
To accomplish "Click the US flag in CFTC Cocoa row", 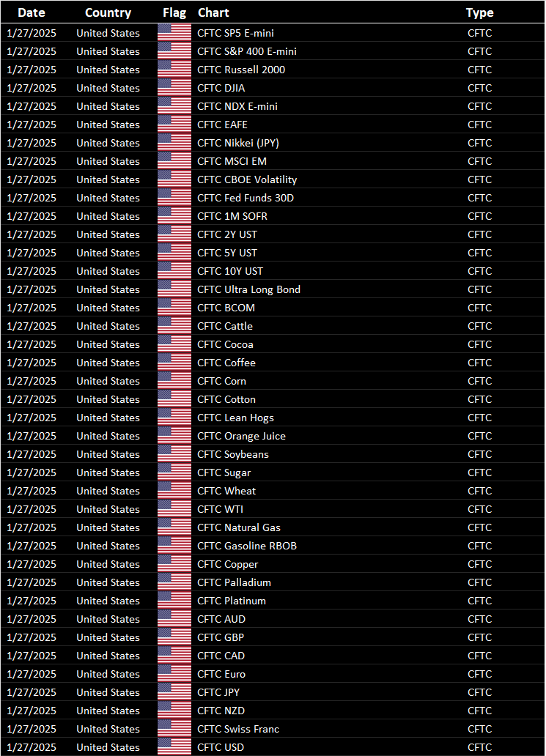I will point(174,344).
